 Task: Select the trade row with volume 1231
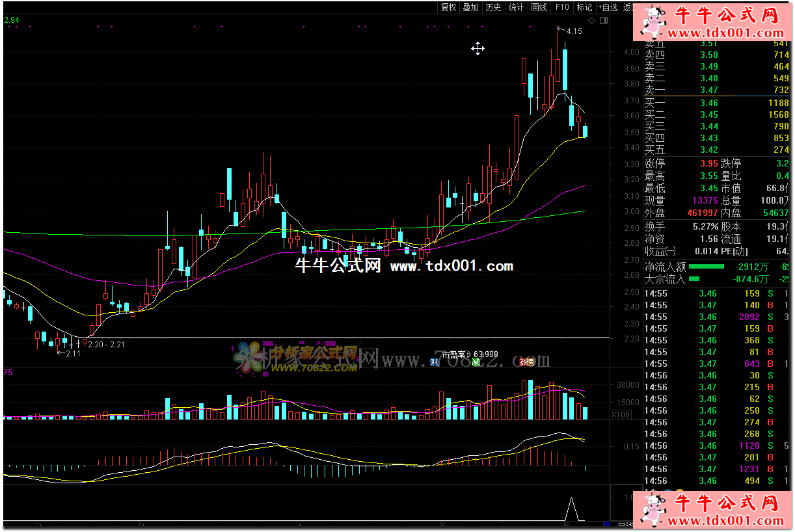tap(716, 469)
